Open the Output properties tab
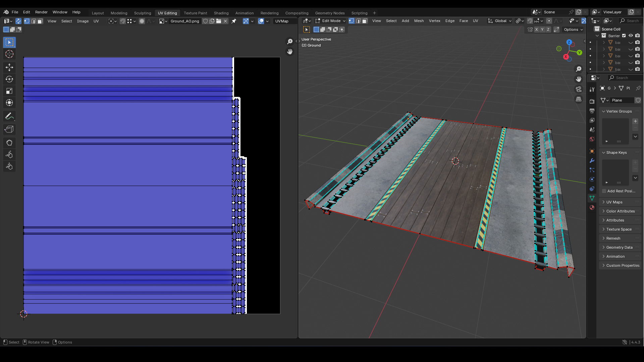The height and width of the screenshot is (362, 644). [592, 111]
